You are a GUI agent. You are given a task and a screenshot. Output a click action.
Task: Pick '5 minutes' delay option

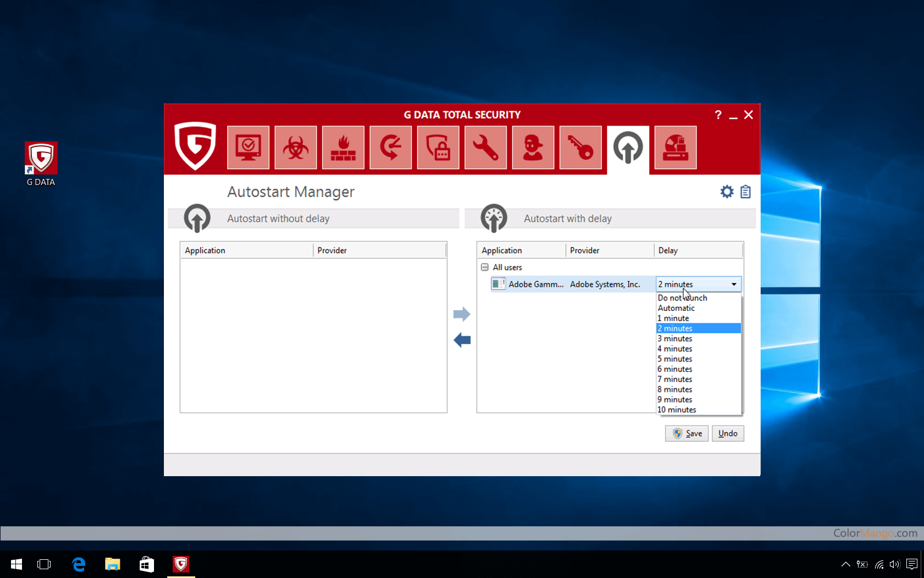click(x=699, y=359)
